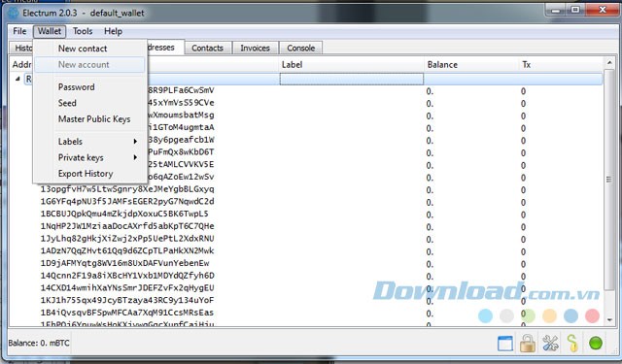Click the scrollbar up arrow
Screen dimensions: 622x364
click(x=609, y=63)
